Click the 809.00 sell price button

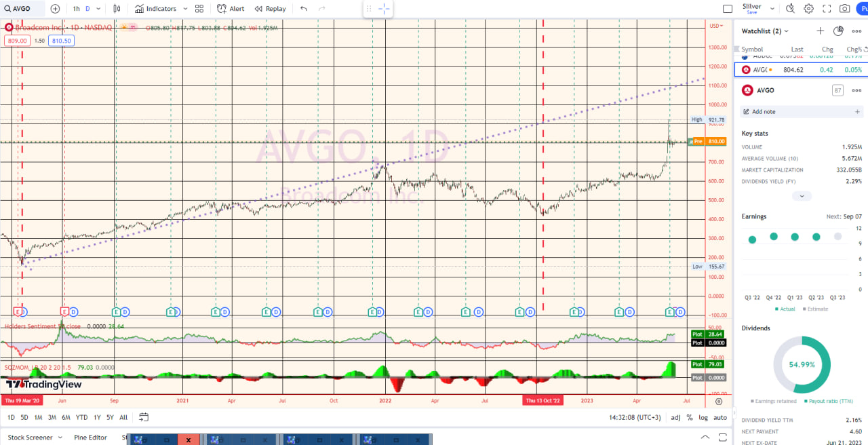[x=16, y=41]
